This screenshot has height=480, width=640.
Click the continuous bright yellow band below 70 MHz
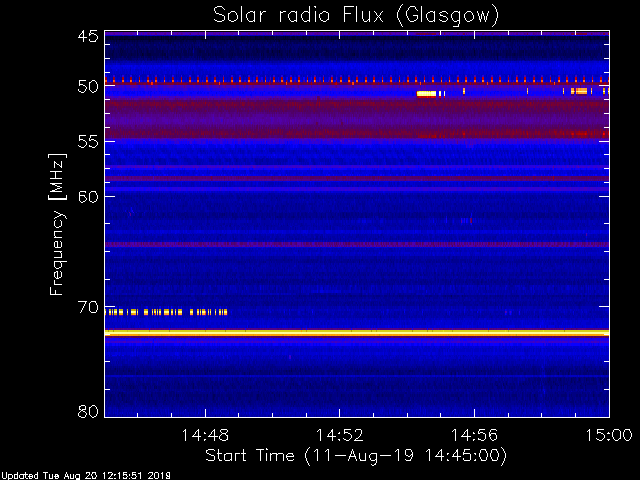tap(357, 333)
